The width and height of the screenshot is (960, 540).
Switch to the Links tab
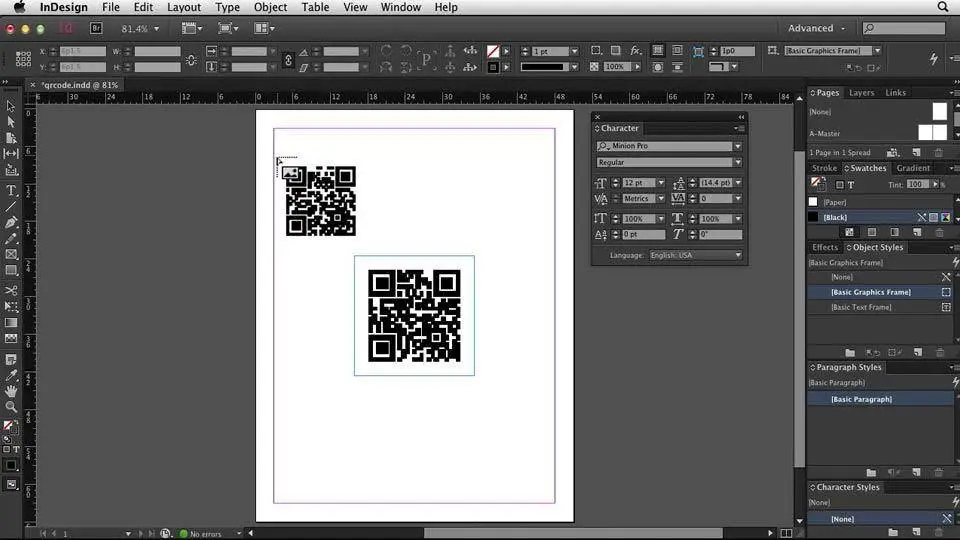pyautogui.click(x=895, y=92)
